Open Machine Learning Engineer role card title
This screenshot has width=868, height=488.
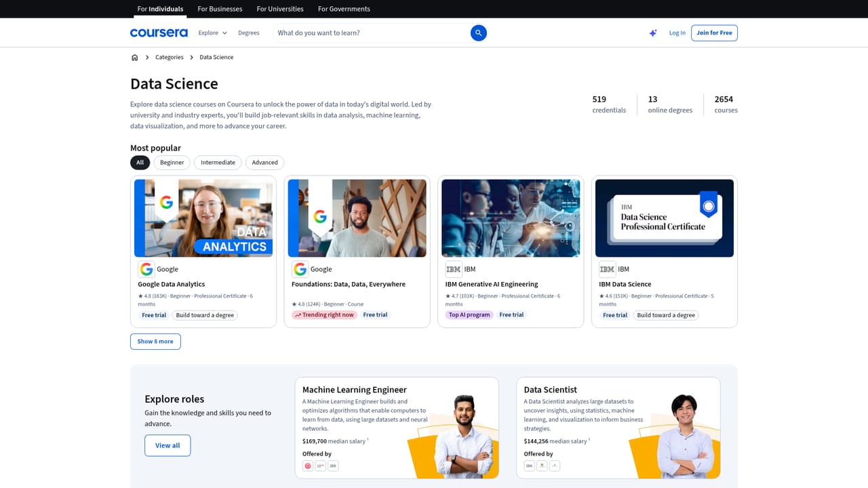[355, 390]
